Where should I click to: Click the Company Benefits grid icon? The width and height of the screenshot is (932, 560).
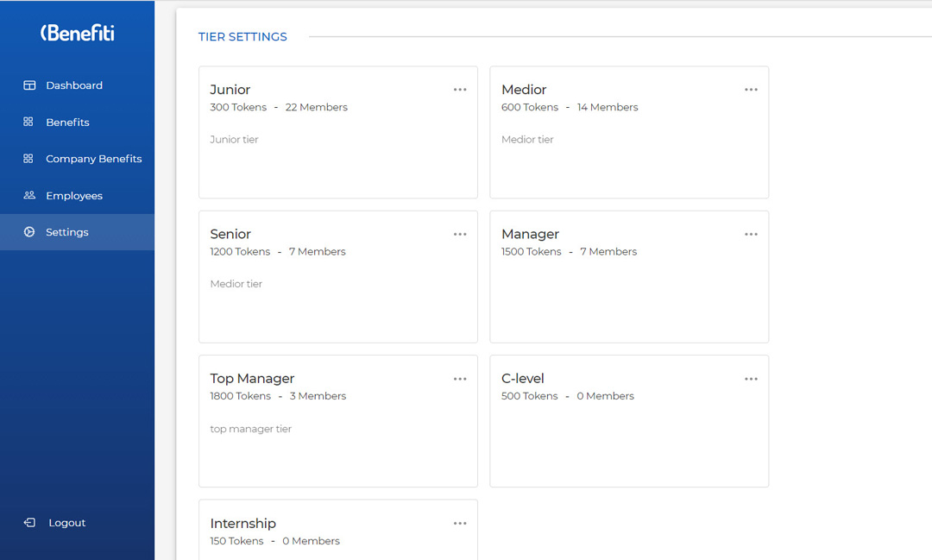[28, 159]
